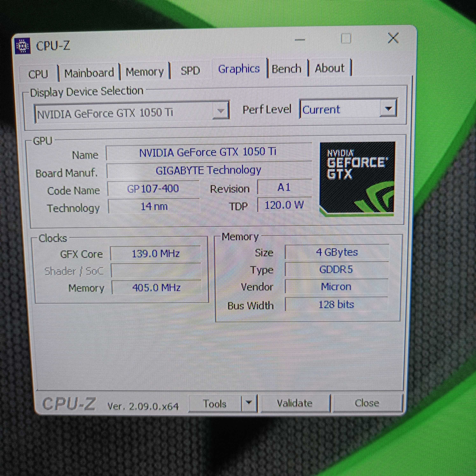
Task: Click the GP107-400 code name value
Action: (x=153, y=189)
